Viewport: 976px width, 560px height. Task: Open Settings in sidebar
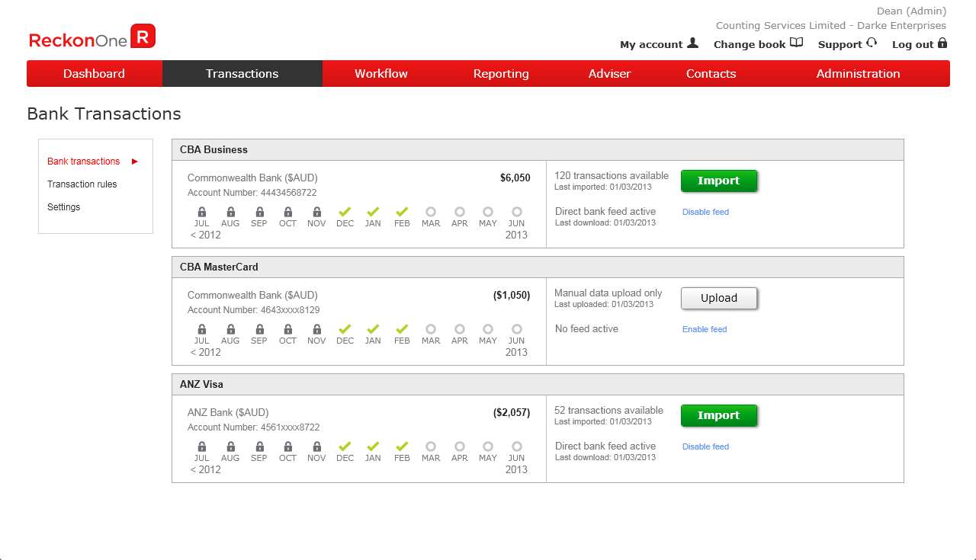(63, 207)
